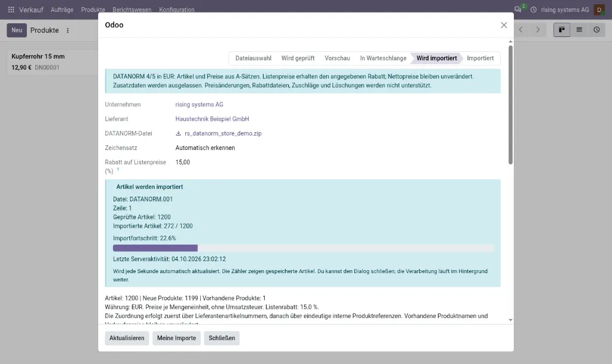Screen dimensions: 612x364
Task: Switch to list view
Action: [579, 30]
